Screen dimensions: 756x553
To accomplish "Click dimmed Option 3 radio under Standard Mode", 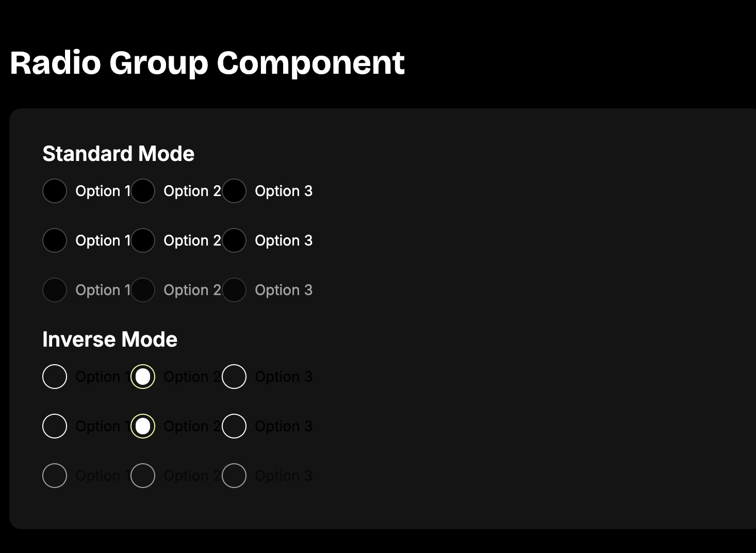I will [234, 290].
